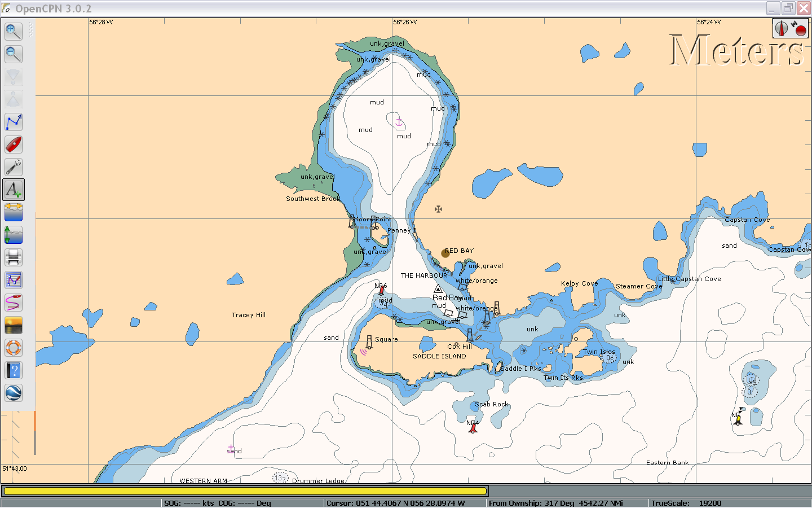Open the Route Manager icon

coord(14,280)
